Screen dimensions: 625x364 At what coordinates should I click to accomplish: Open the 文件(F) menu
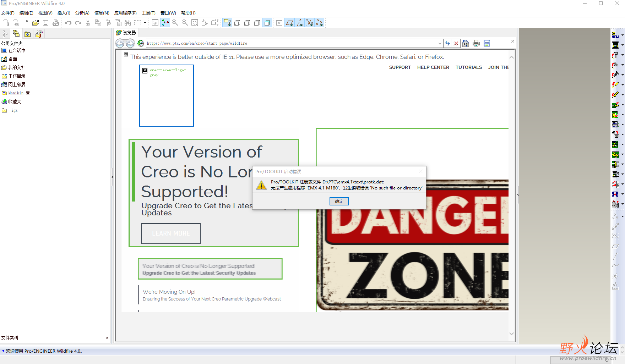(8, 13)
